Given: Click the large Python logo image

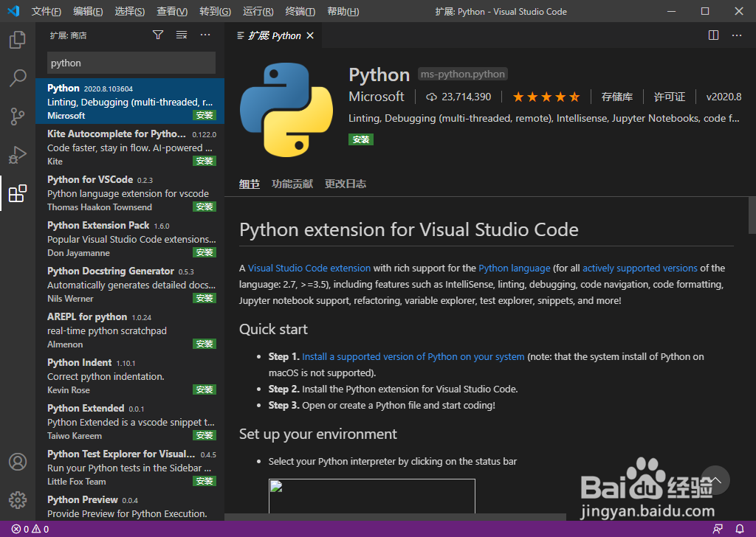Looking at the screenshot, I should tap(286, 111).
